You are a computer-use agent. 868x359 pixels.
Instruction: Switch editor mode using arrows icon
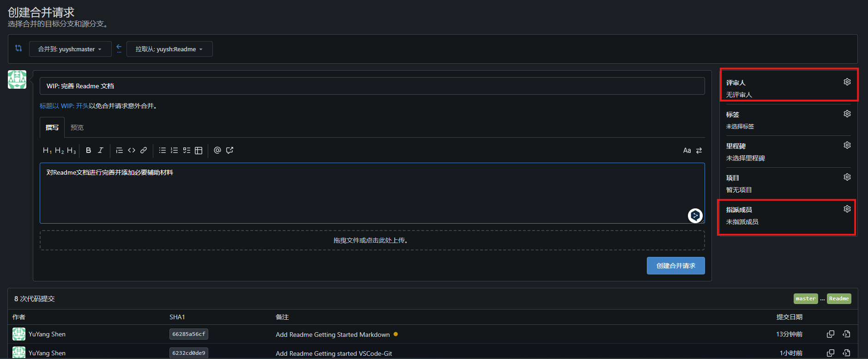pos(699,151)
